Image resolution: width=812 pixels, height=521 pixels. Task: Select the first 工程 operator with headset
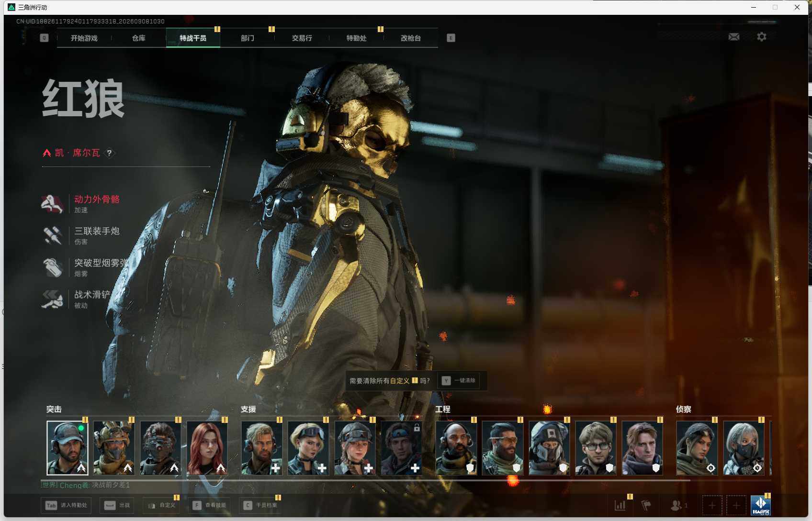[x=456, y=448]
